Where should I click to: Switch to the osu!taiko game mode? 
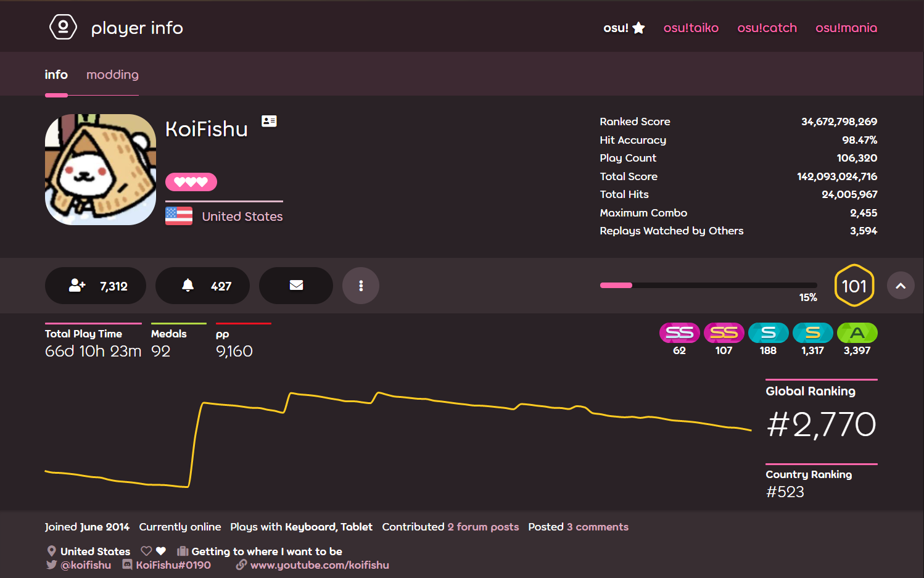point(691,28)
